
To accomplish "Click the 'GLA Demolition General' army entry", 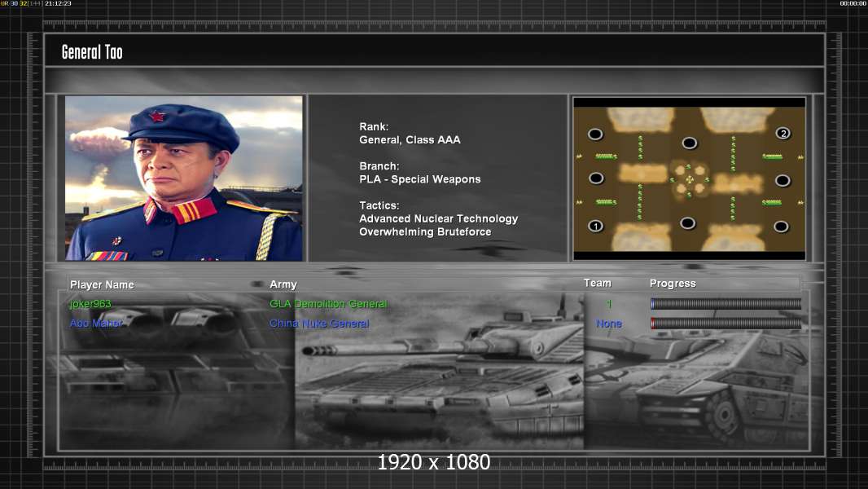I will 328,303.
